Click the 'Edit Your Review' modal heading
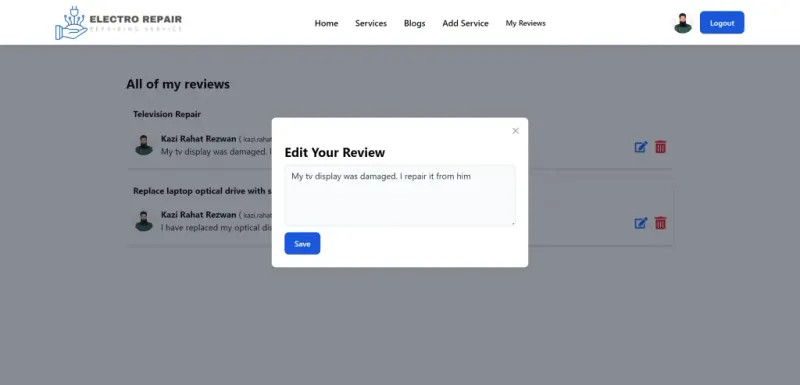Viewport: 800px width, 385px height. point(335,152)
